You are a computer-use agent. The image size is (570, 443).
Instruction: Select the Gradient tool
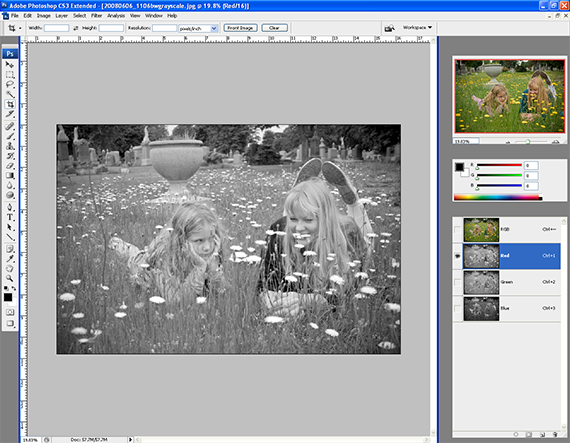point(10,176)
